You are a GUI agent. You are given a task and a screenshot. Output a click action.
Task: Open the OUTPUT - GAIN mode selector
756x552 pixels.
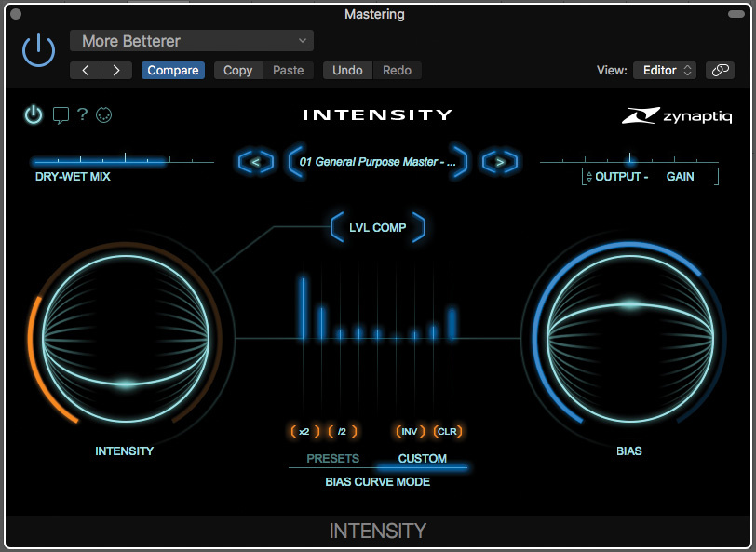(651, 177)
